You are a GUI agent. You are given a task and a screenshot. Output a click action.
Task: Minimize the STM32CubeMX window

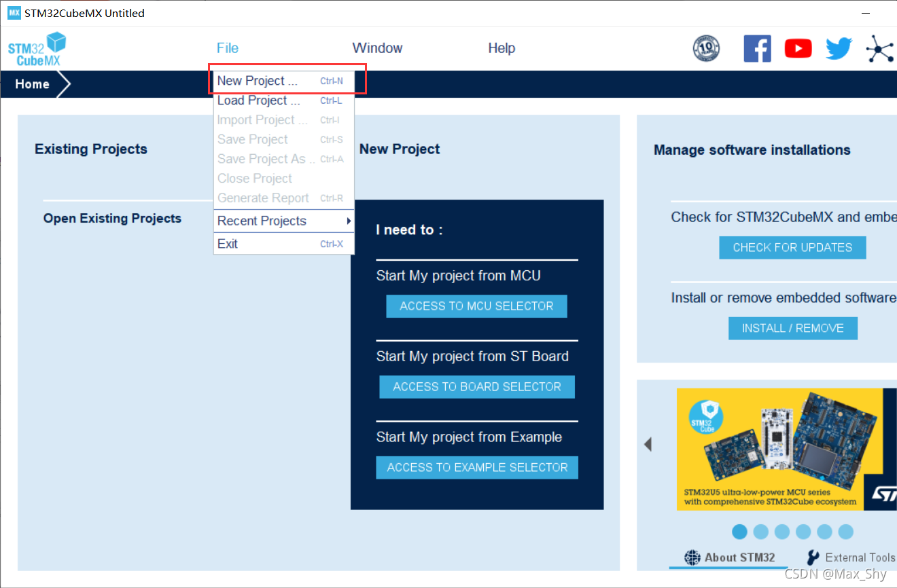pos(865,13)
